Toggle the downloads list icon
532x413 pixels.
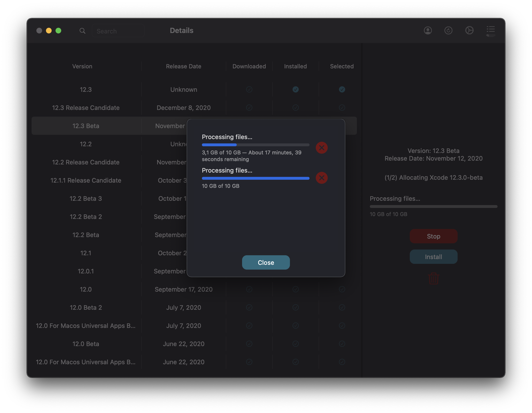(x=490, y=30)
